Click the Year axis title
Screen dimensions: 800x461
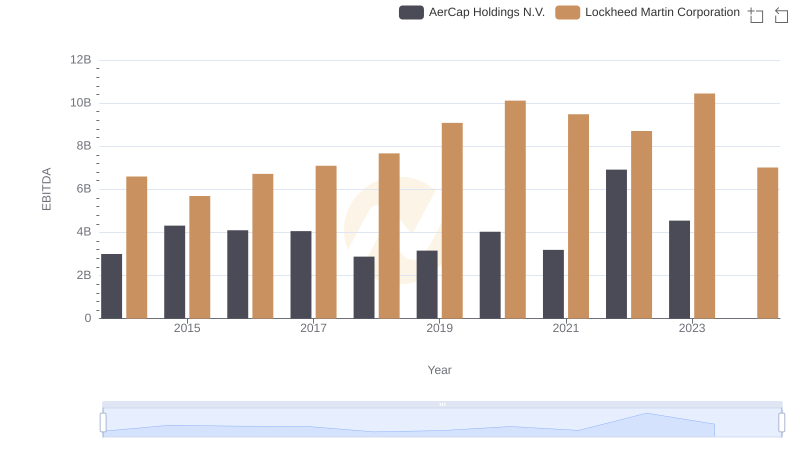(x=439, y=370)
